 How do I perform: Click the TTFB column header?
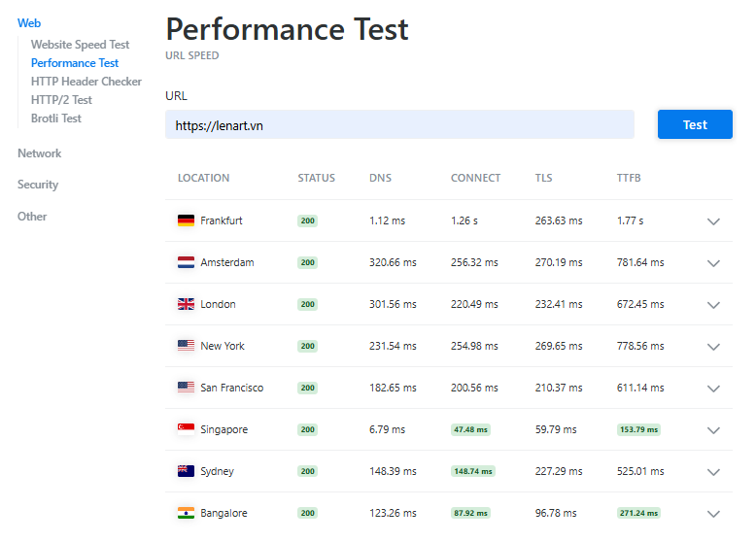pos(629,178)
